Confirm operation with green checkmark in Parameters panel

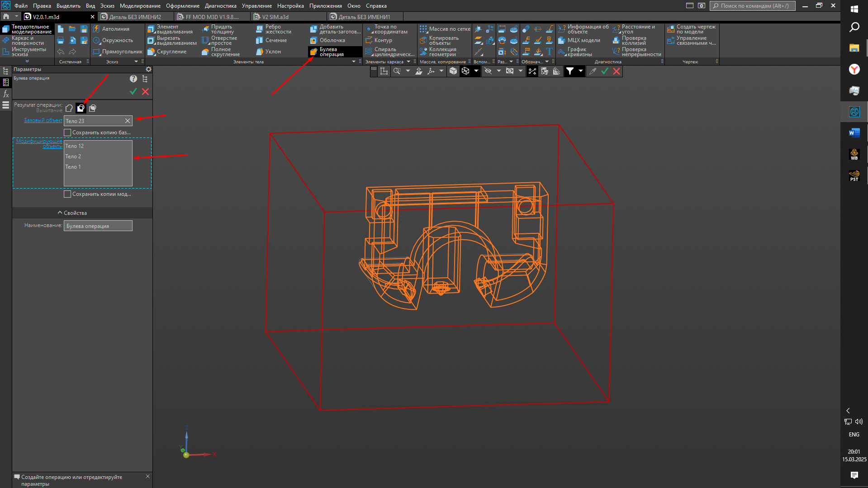pos(133,91)
